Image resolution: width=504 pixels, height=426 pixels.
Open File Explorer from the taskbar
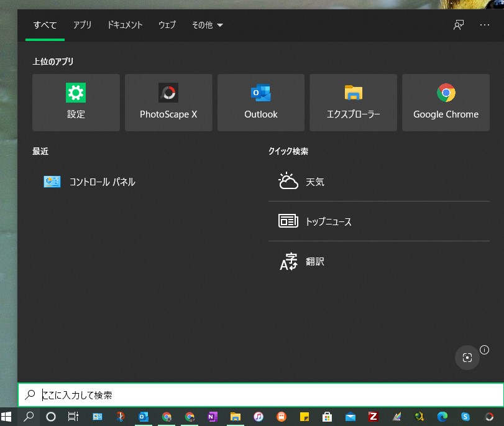tap(236, 417)
